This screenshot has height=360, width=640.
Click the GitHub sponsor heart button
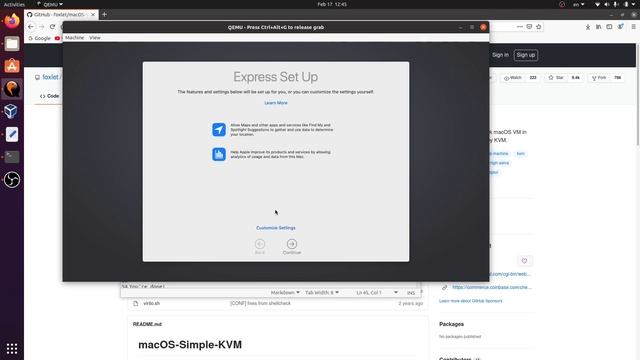click(524, 261)
